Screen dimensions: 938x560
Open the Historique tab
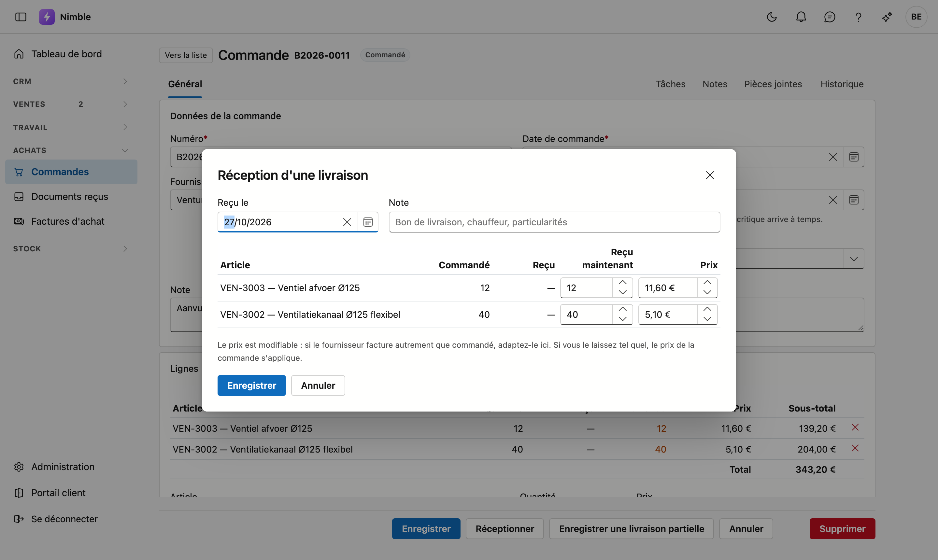842,84
